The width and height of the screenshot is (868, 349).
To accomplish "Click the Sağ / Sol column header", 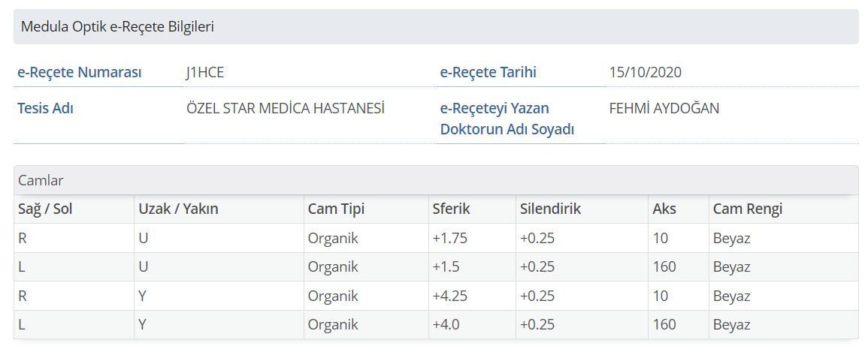I will [x=45, y=209].
